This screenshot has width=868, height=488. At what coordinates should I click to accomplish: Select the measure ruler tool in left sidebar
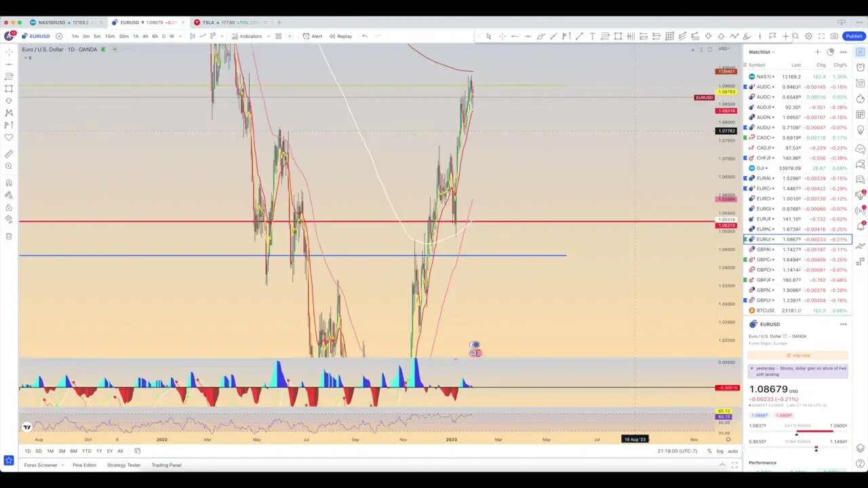point(9,154)
